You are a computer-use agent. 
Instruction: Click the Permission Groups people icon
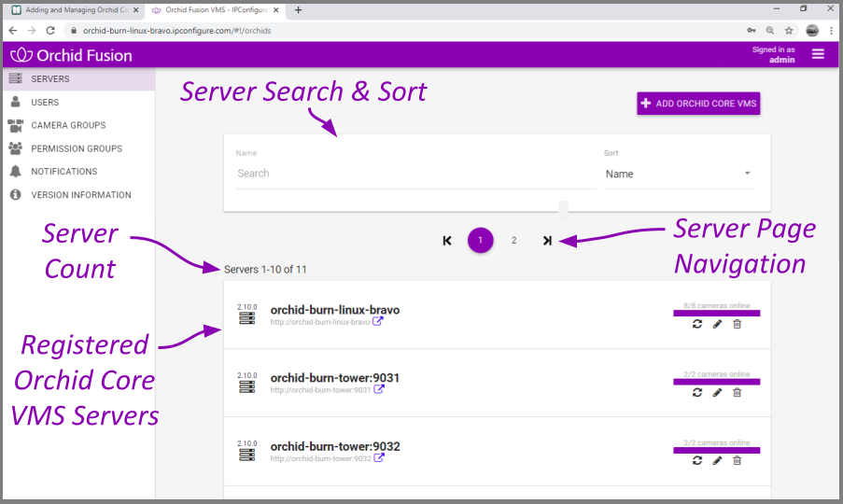click(16, 148)
